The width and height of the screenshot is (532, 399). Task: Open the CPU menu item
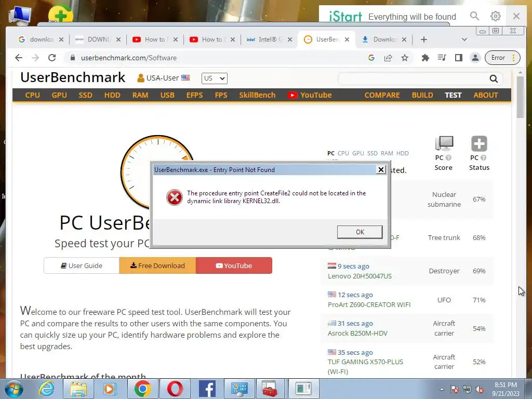pyautogui.click(x=33, y=95)
